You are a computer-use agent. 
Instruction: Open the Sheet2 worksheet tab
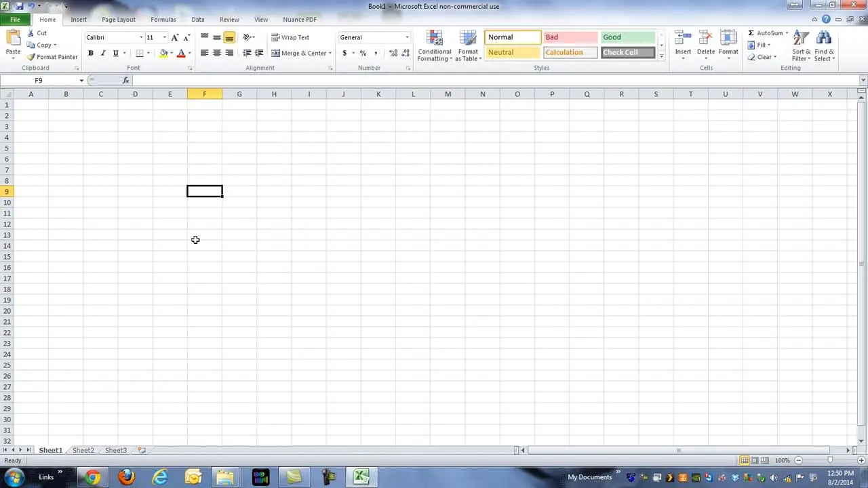coord(83,450)
